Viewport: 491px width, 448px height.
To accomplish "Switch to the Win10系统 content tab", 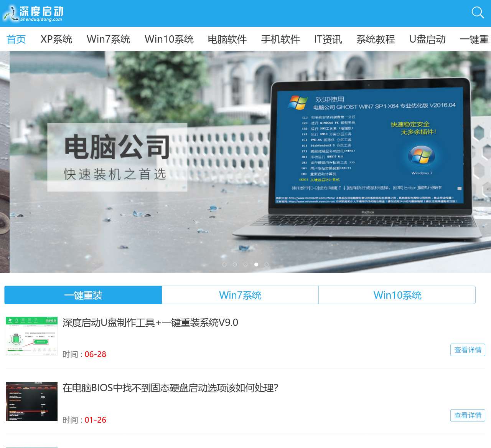I will [x=397, y=295].
